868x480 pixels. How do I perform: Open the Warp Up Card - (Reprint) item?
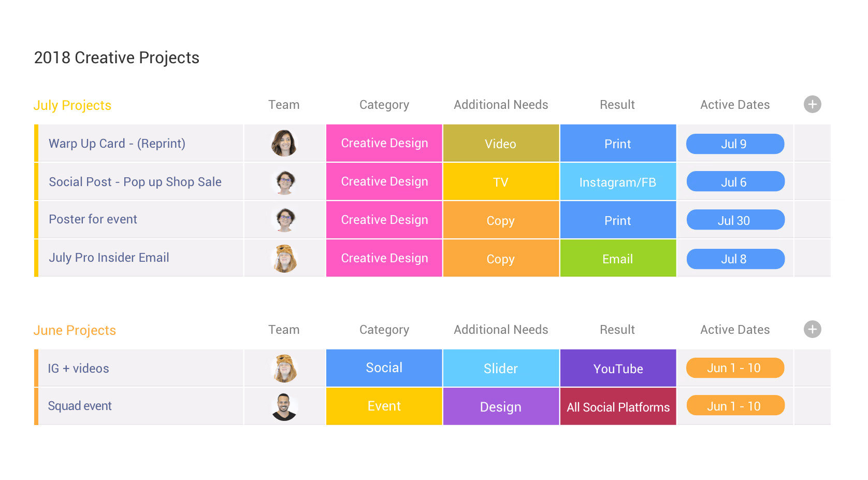tap(117, 144)
